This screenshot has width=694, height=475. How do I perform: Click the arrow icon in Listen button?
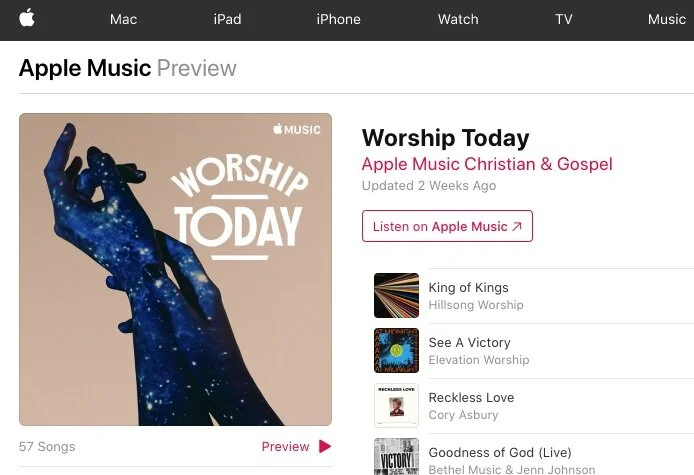(517, 226)
